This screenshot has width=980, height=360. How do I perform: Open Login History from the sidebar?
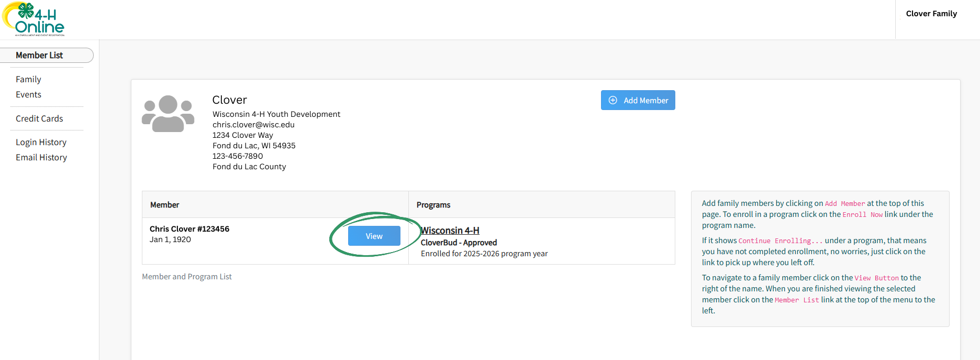(x=41, y=142)
